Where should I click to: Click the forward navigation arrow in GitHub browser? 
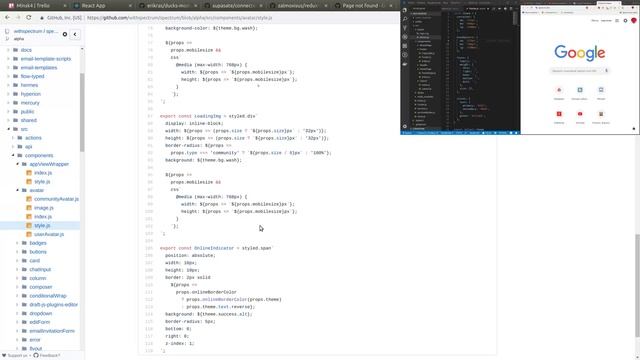(x=18, y=18)
